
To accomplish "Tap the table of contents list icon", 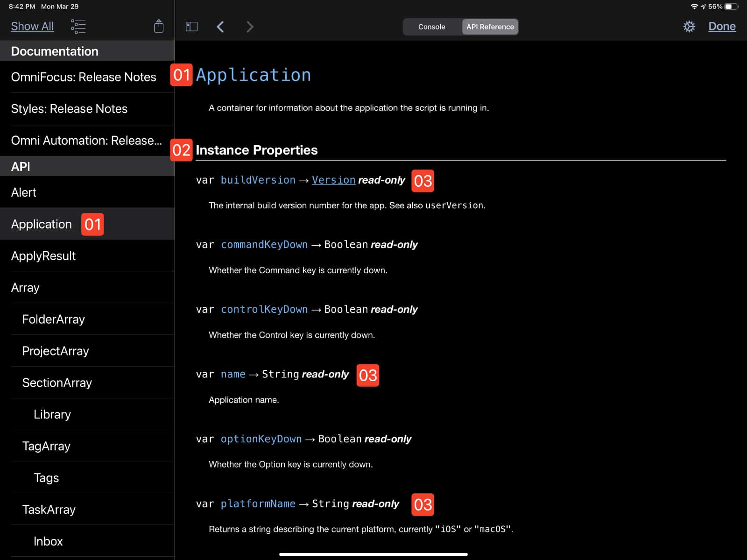I will coord(78,26).
